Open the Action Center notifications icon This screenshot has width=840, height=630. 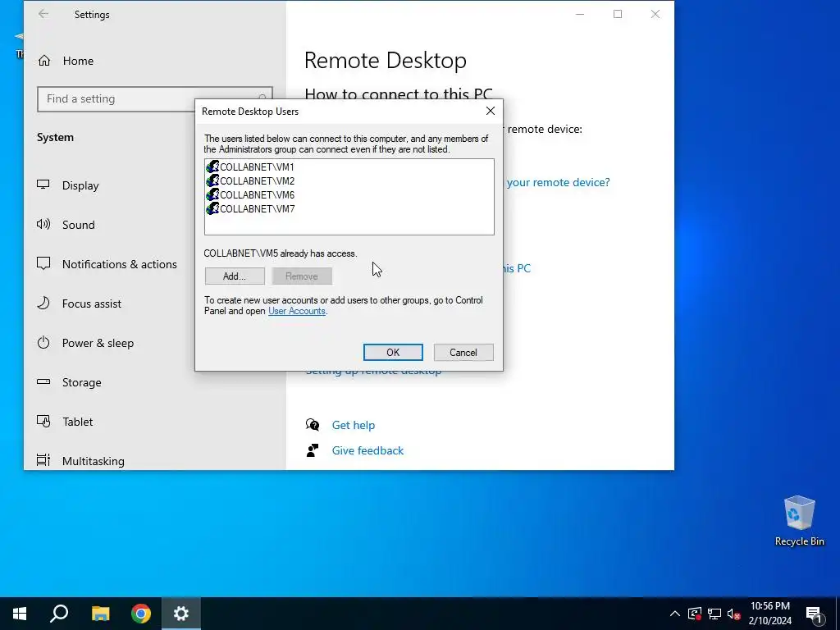tap(814, 614)
